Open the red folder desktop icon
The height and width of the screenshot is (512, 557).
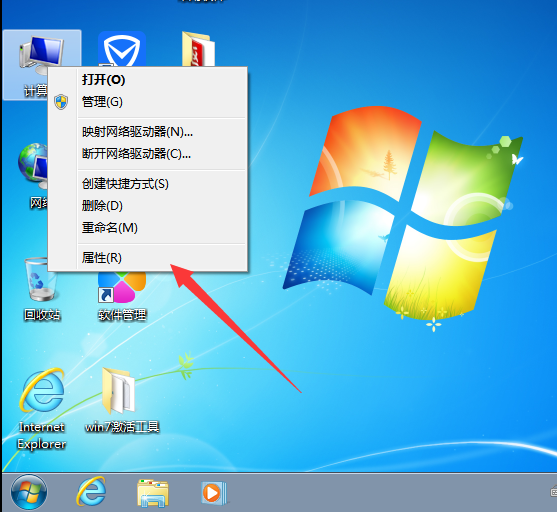198,49
